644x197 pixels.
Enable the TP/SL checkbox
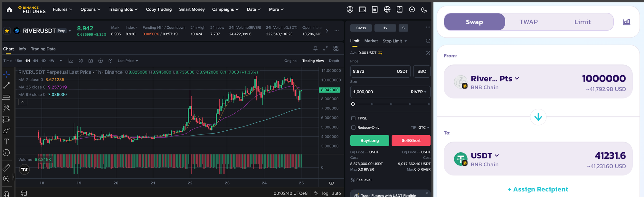[353, 118]
